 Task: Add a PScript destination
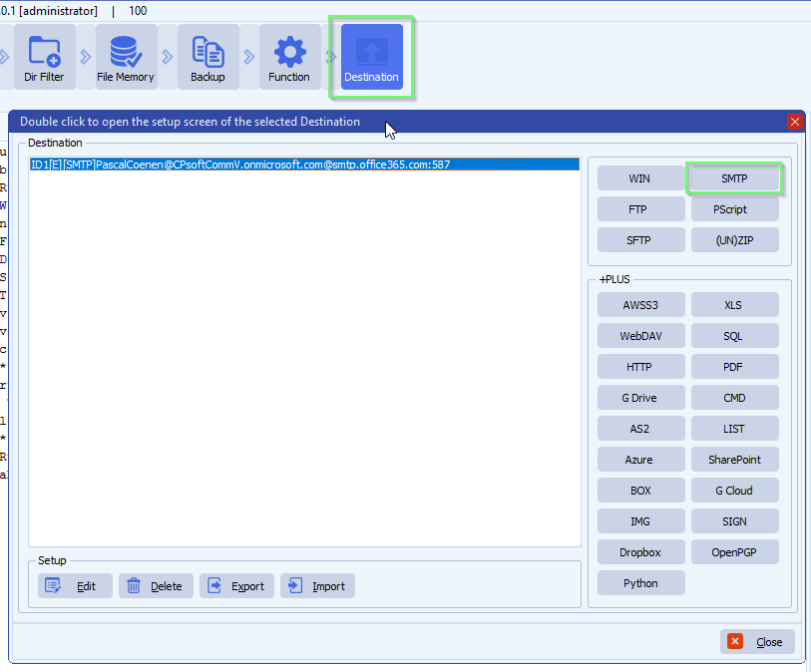click(x=734, y=208)
